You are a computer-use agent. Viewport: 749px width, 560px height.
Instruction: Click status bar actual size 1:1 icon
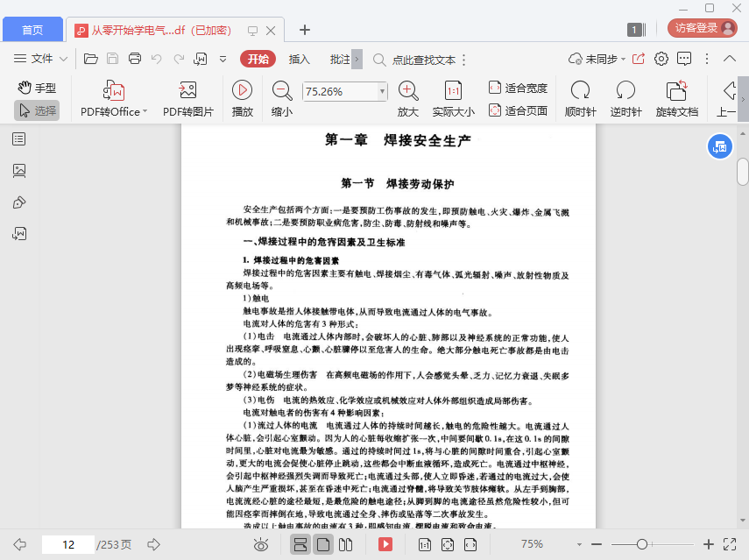pyautogui.click(x=425, y=544)
